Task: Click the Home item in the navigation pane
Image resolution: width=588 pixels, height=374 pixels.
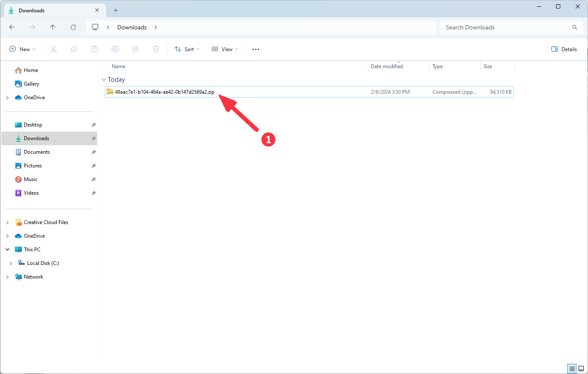Action: click(31, 70)
